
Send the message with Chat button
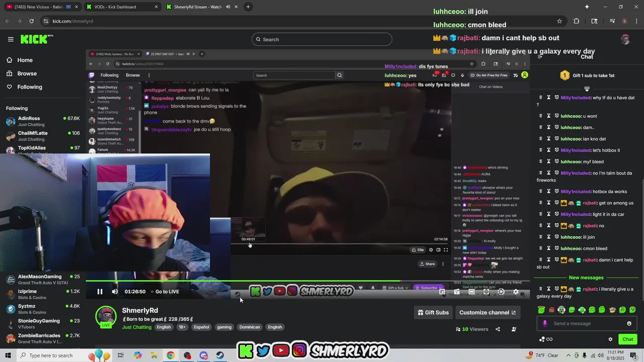point(627,339)
